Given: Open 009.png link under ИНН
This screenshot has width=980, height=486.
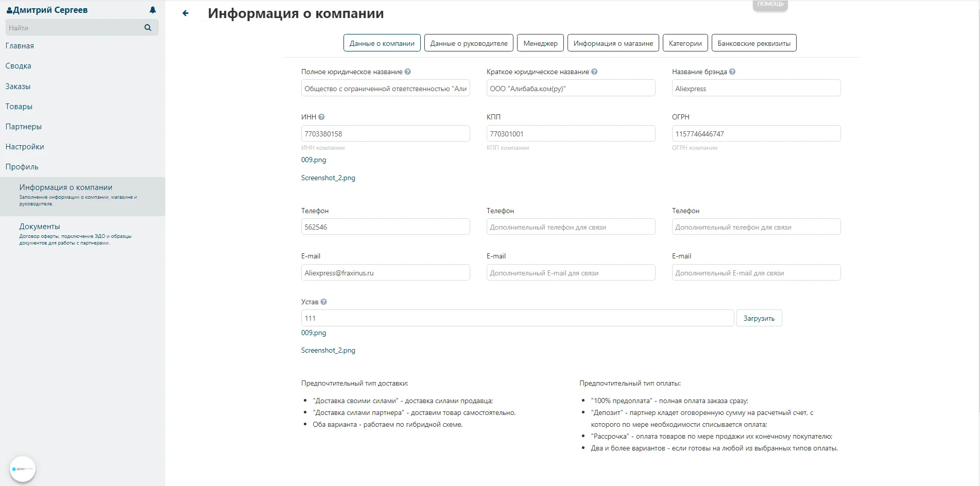Looking at the screenshot, I should click(x=314, y=160).
